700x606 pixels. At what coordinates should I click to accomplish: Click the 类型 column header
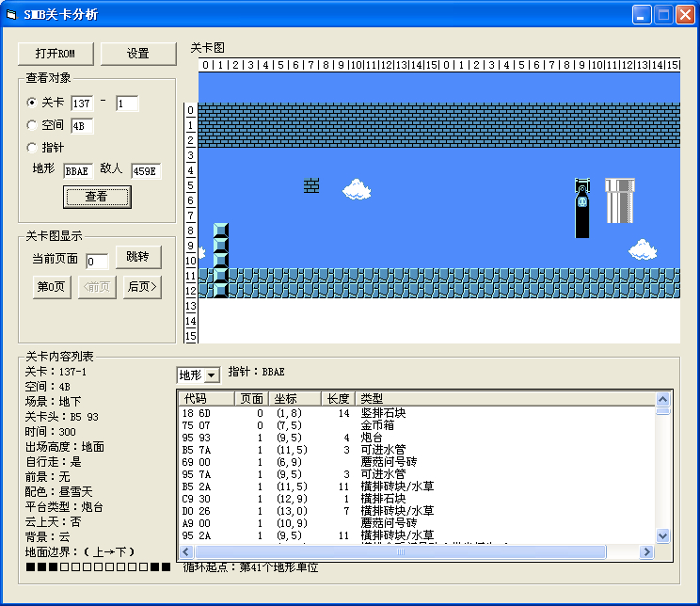tap(505, 398)
